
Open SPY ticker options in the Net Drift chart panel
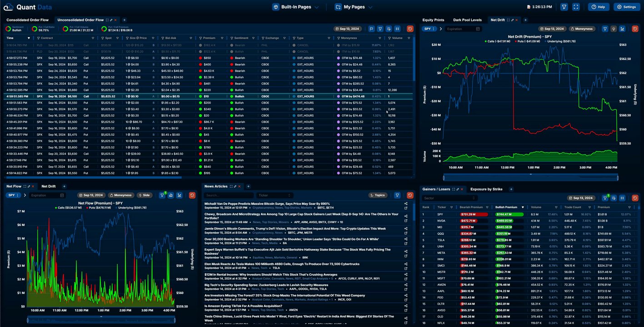coord(429,29)
